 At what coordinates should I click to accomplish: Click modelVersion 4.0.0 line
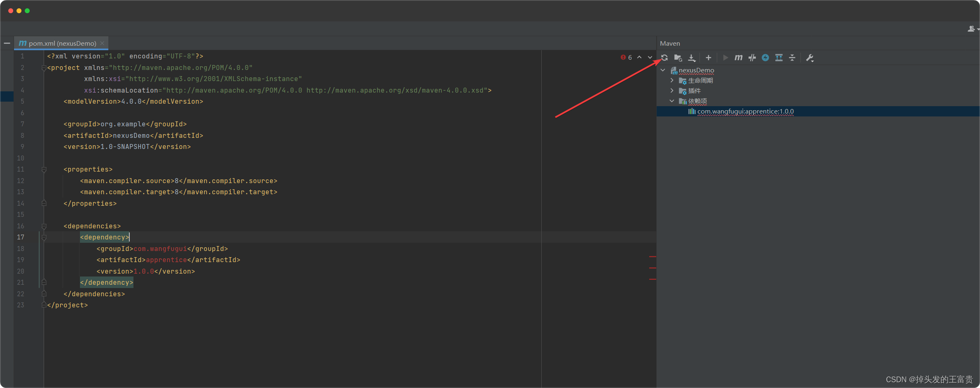click(133, 102)
